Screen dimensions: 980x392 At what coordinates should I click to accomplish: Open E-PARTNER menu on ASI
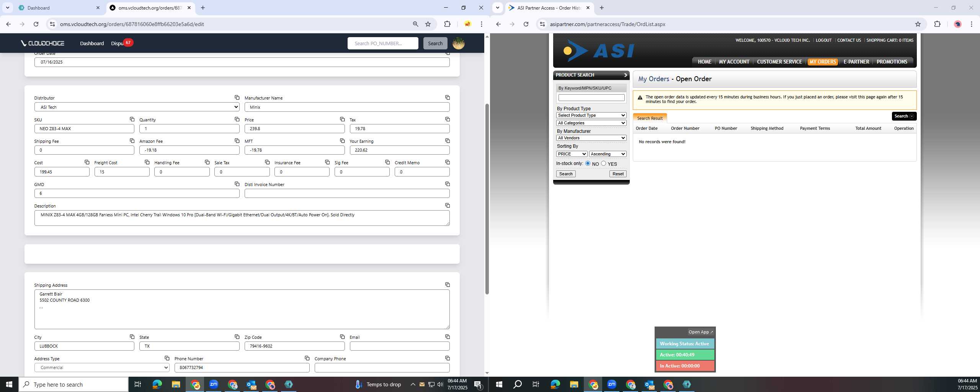point(856,62)
